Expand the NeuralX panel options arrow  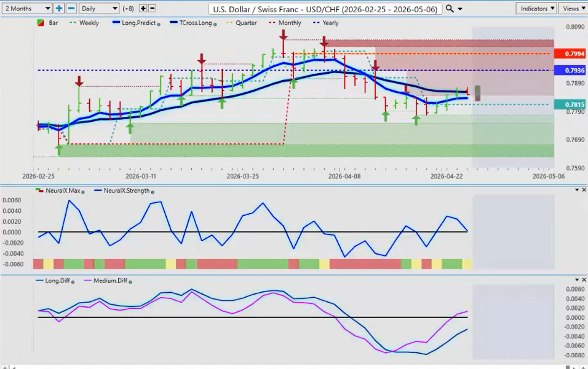pos(576,190)
